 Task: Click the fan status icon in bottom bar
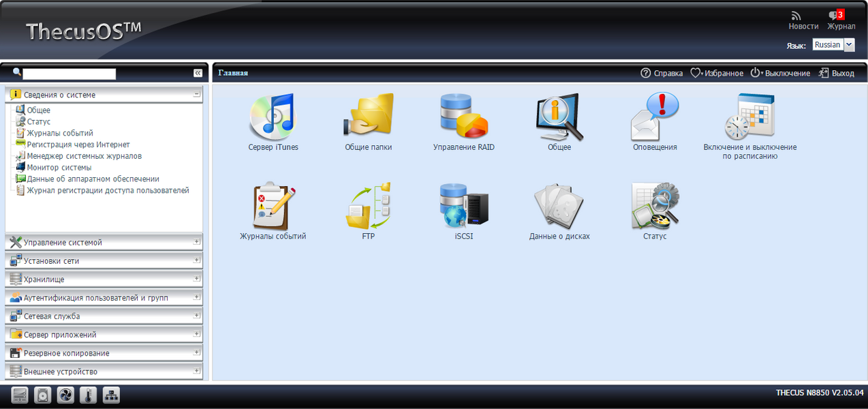pyautogui.click(x=65, y=395)
